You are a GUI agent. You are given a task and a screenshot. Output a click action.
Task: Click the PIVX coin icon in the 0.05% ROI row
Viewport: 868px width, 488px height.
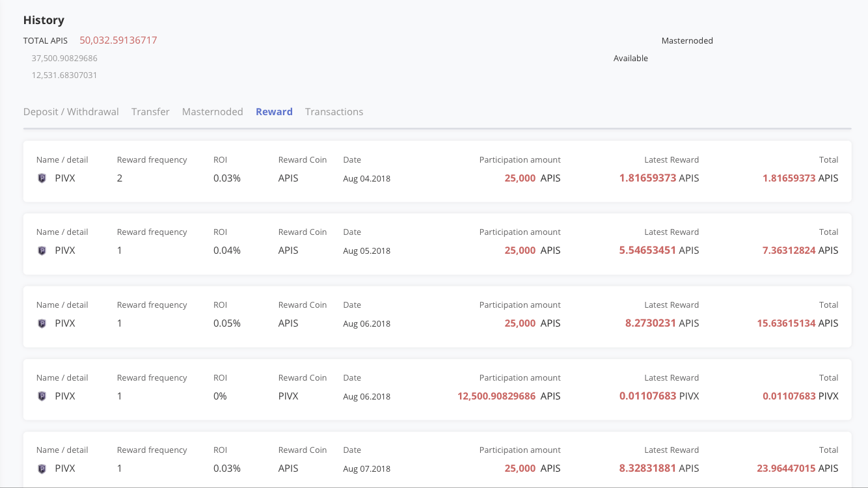pos(42,323)
